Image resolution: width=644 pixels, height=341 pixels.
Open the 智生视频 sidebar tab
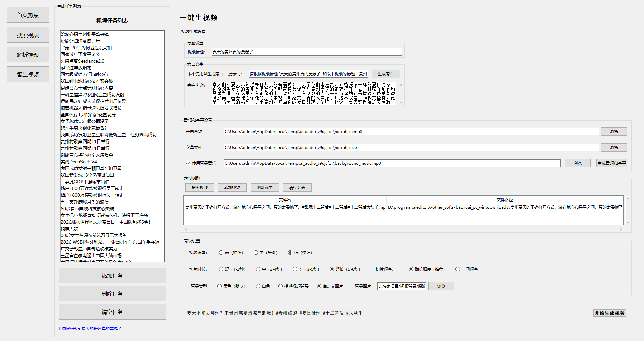click(x=28, y=74)
